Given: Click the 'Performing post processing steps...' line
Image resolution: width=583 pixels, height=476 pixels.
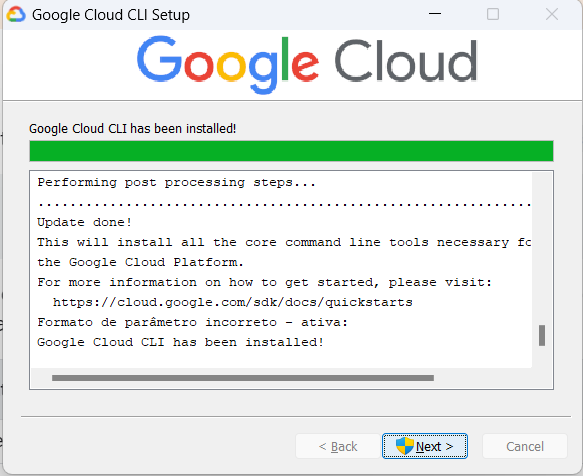Looking at the screenshot, I should [176, 183].
